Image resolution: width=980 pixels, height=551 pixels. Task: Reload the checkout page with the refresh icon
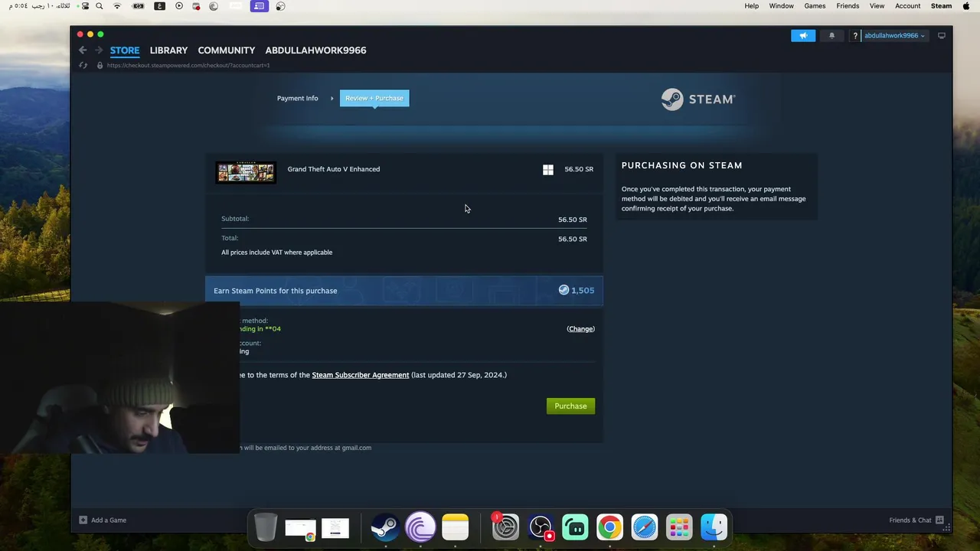click(83, 65)
